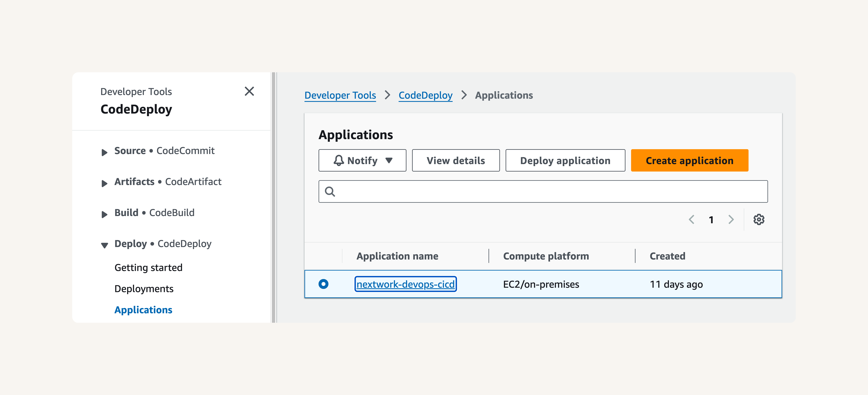868x395 pixels.
Task: Expand the Build CodeBuild section
Action: coord(104,215)
